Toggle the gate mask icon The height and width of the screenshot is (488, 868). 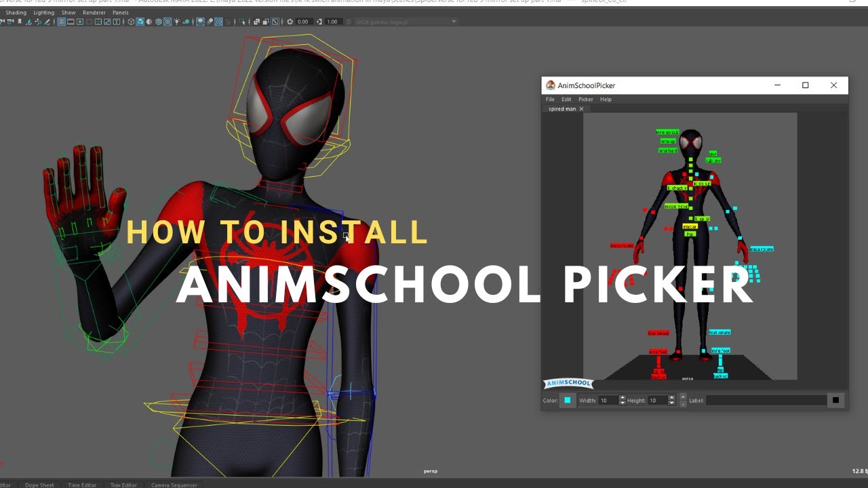[x=89, y=22]
